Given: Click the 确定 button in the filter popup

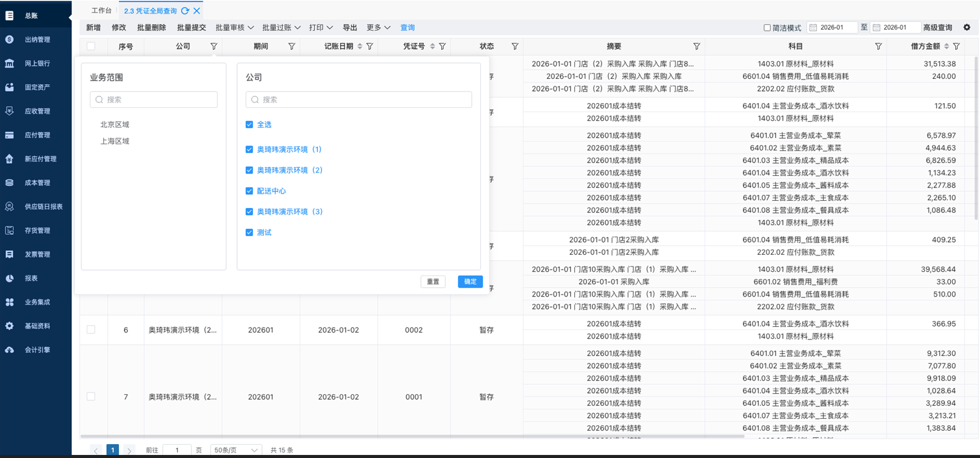Looking at the screenshot, I should click(x=470, y=281).
